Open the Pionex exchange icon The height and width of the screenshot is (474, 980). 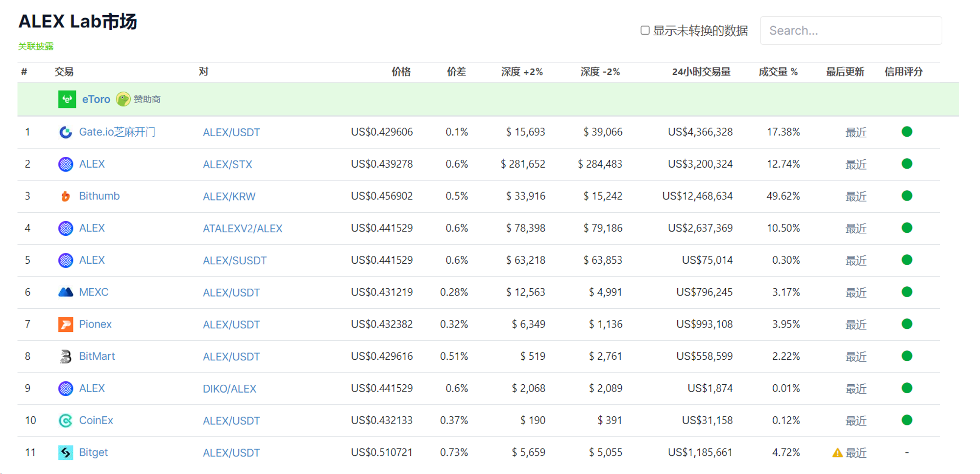click(66, 324)
